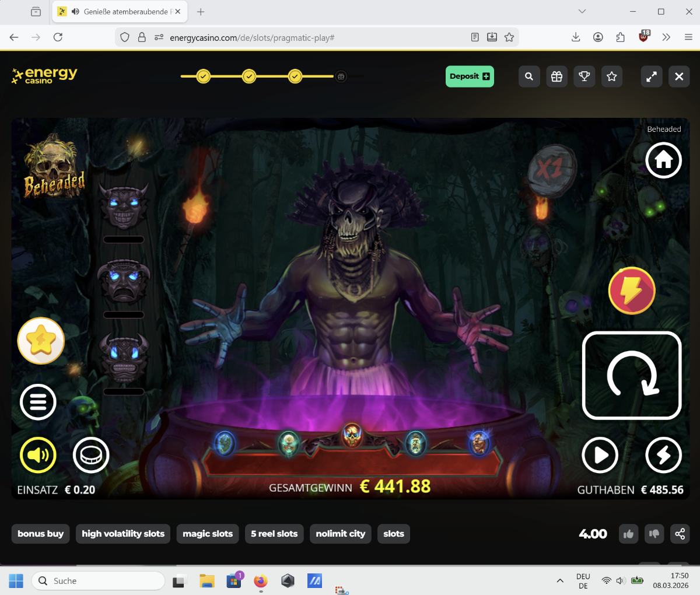700x595 pixels.
Task: Open the trophy tournaments icon
Action: (x=584, y=76)
